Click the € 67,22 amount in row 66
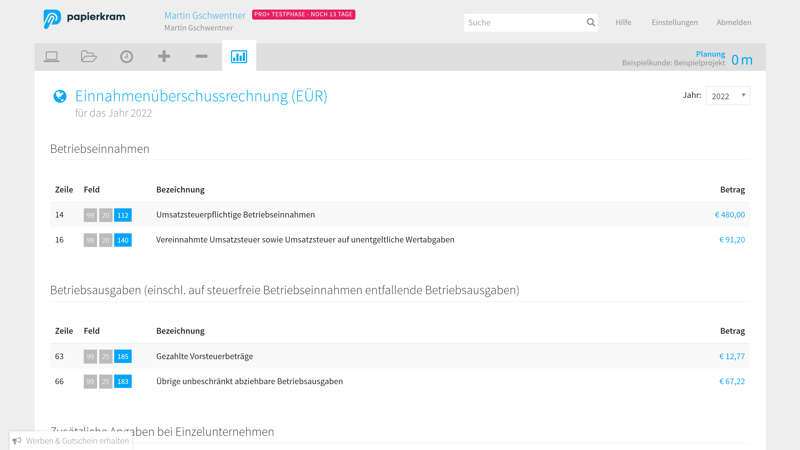Viewport: 800px width, 450px height. pyautogui.click(x=731, y=381)
